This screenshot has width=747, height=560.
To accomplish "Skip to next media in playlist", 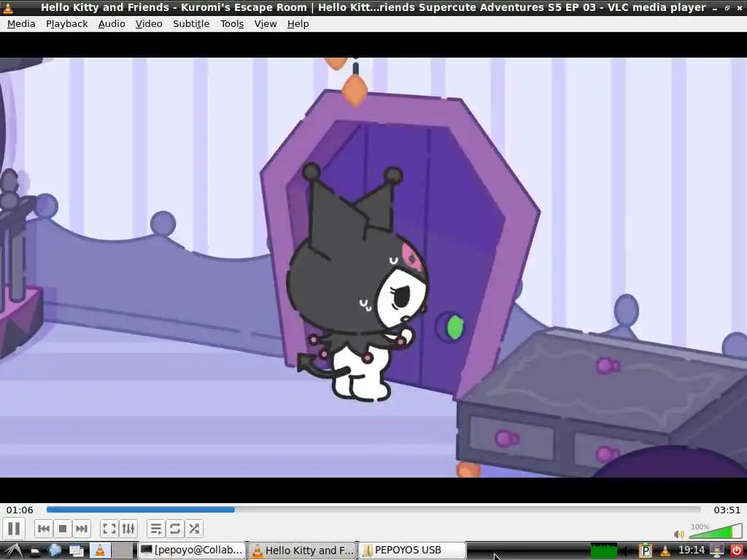I will 82,529.
